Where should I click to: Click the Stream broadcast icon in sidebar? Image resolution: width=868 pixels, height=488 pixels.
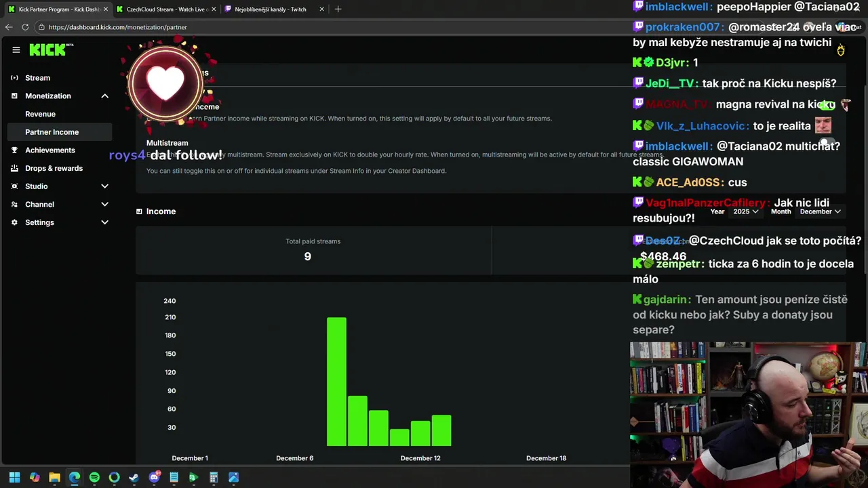[x=14, y=78]
